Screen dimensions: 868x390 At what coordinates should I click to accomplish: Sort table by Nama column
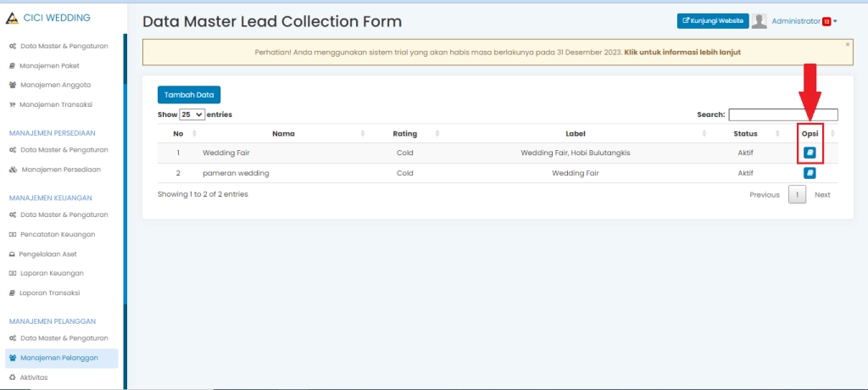[x=363, y=133]
